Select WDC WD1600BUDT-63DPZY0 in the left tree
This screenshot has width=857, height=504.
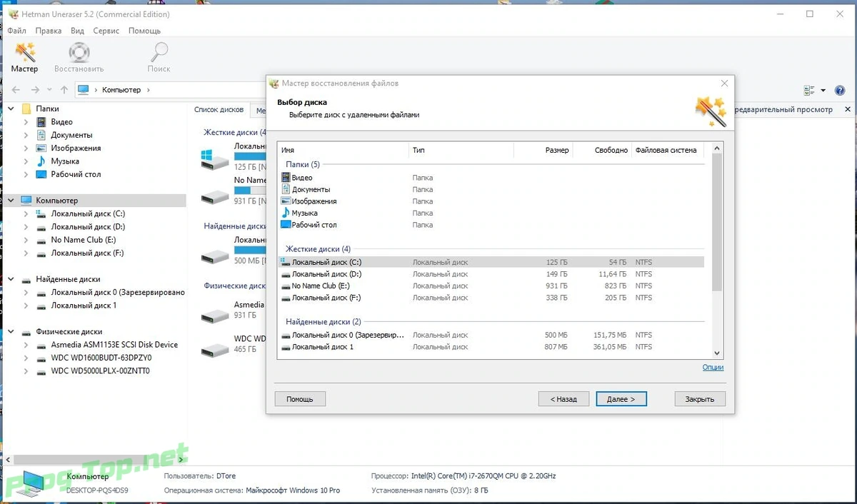pyautogui.click(x=101, y=358)
